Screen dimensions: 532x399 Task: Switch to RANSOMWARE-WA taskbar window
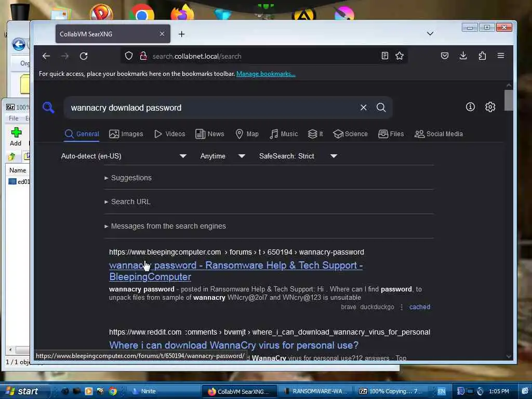(315, 391)
